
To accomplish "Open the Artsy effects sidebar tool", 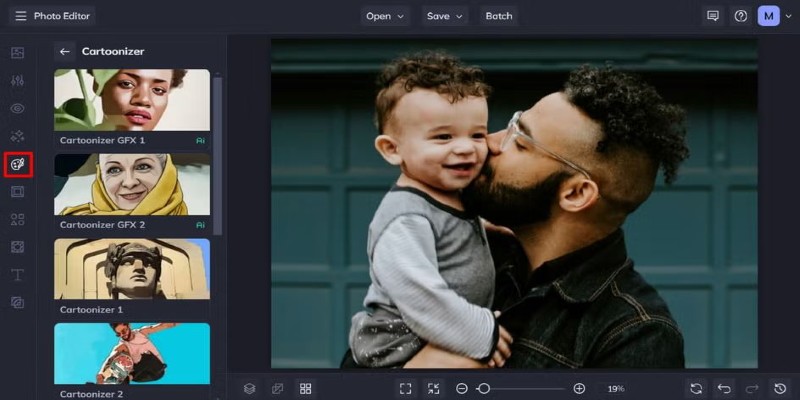I will pos(17,163).
